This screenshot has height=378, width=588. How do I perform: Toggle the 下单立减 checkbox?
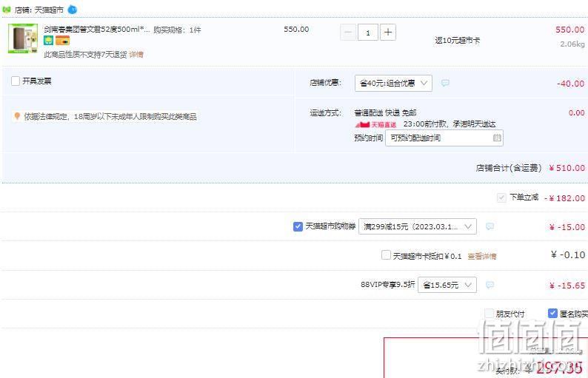(x=501, y=198)
